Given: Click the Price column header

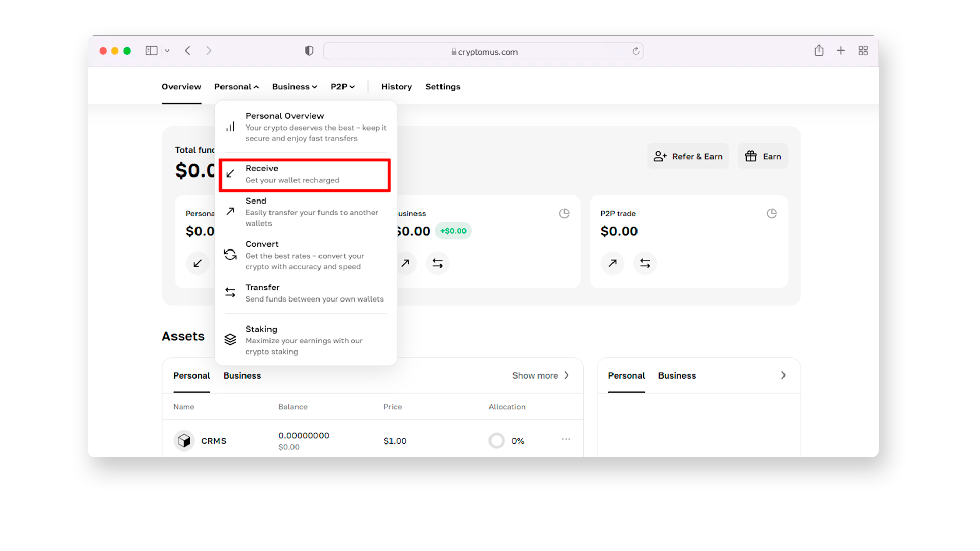Looking at the screenshot, I should point(393,407).
